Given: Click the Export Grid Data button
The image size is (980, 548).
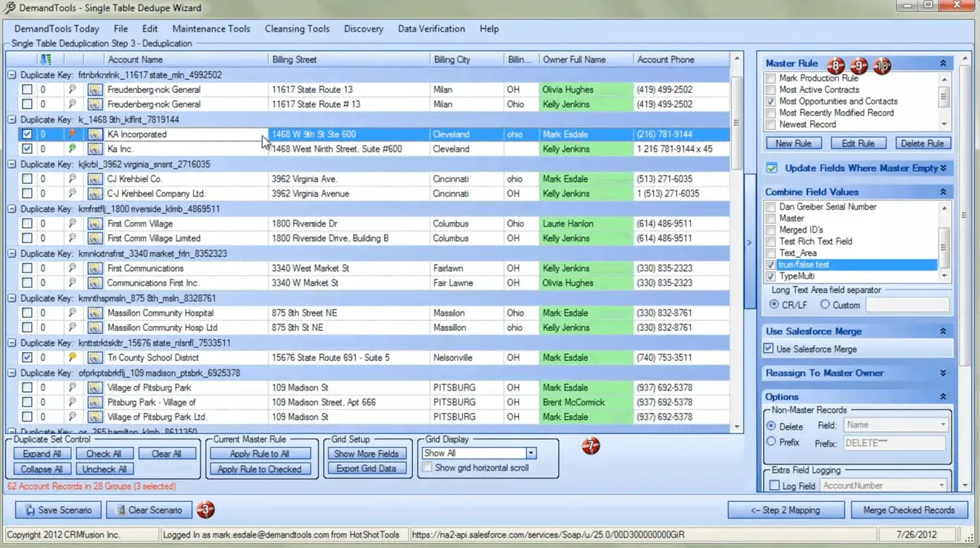Looking at the screenshot, I should tap(367, 469).
